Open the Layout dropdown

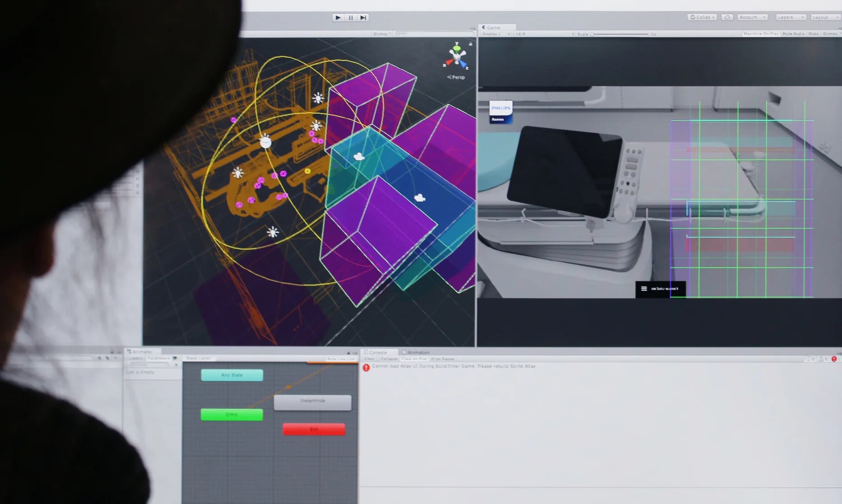(x=824, y=17)
